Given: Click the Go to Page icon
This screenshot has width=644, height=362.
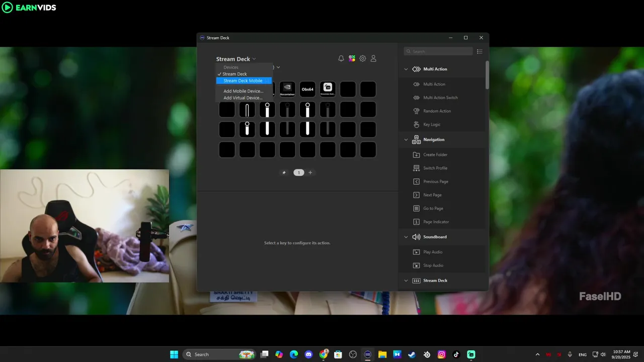Looking at the screenshot, I should (416, 208).
